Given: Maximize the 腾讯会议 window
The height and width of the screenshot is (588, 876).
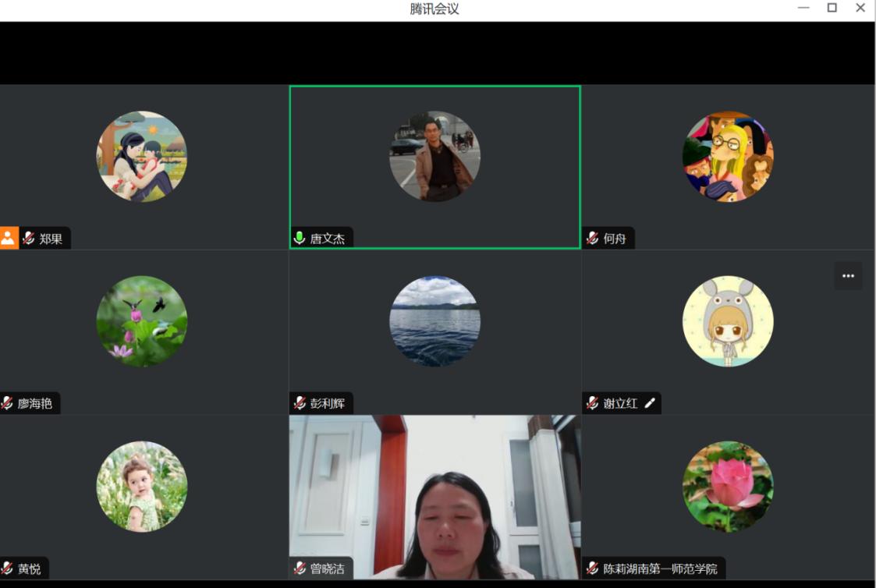Looking at the screenshot, I should click(x=832, y=8).
